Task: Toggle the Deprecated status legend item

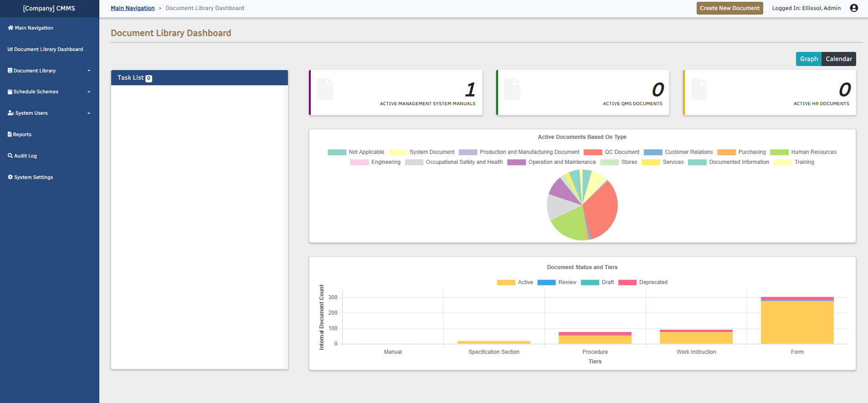Action: coord(643,282)
